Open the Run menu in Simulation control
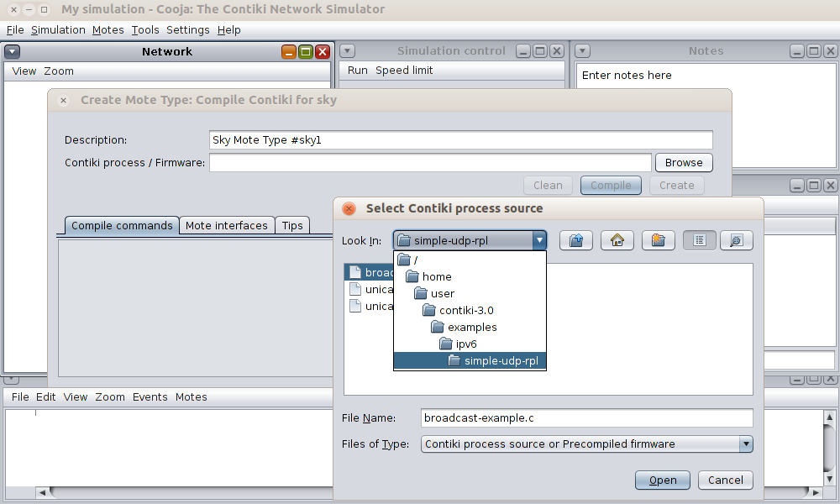This screenshot has width=840, height=504. (357, 71)
